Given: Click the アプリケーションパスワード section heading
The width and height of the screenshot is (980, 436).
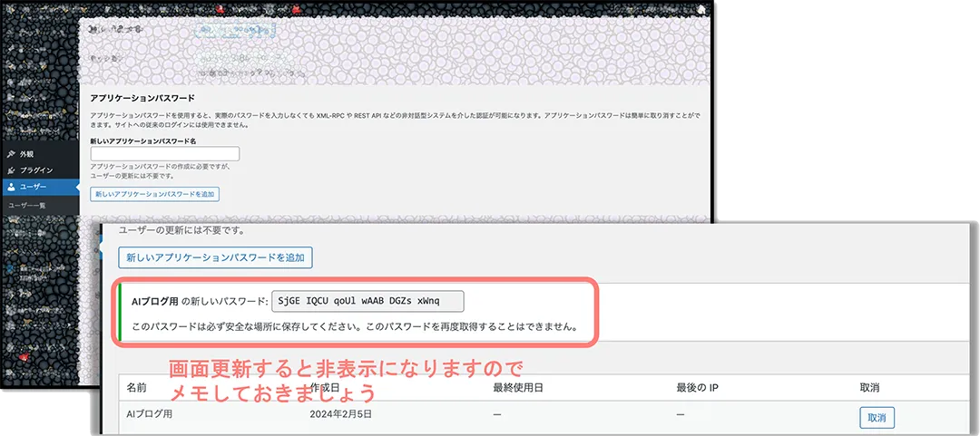Looking at the screenshot, I should [142, 97].
